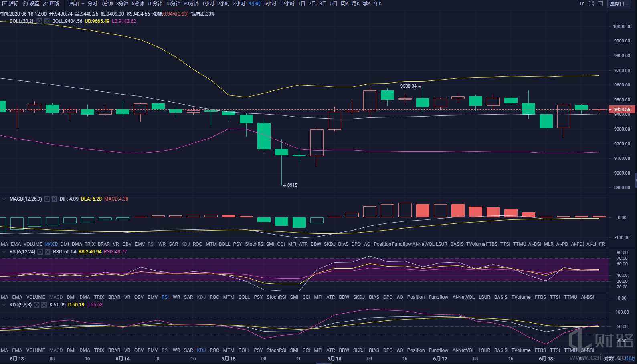The image size is (637, 364).
Task: Click the J:55.58 readout
Action: (x=95, y=305)
